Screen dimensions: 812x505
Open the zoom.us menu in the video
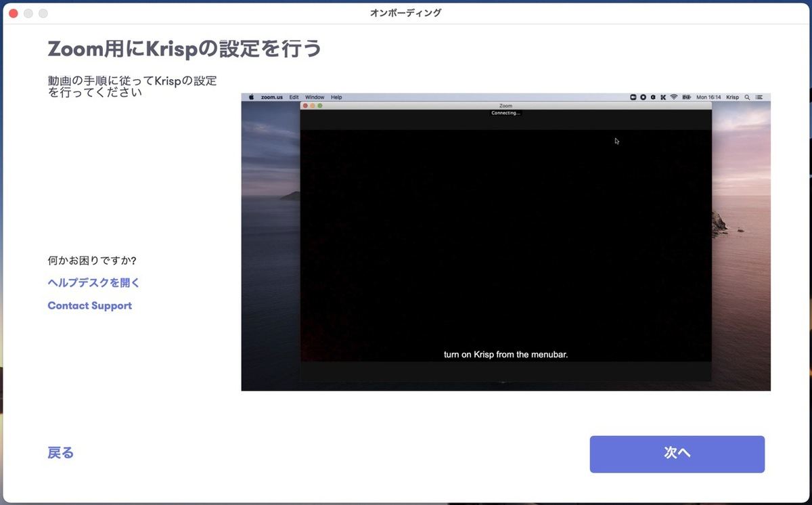tap(272, 97)
